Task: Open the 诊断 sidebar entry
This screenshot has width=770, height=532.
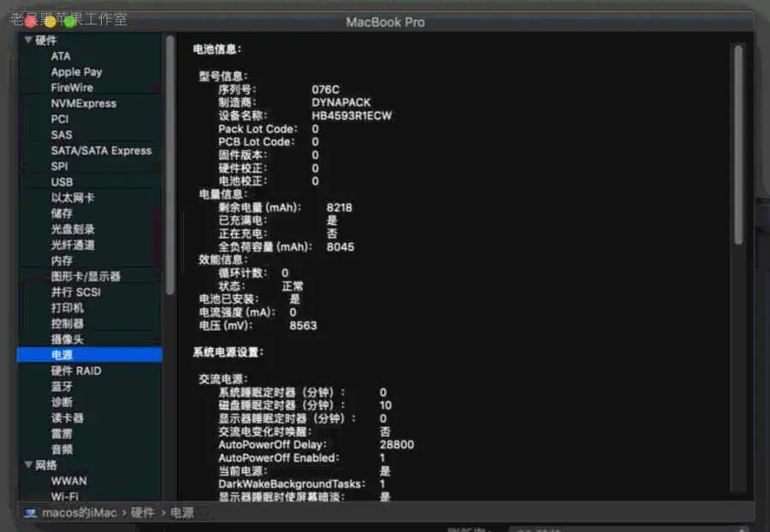Action: (x=62, y=402)
